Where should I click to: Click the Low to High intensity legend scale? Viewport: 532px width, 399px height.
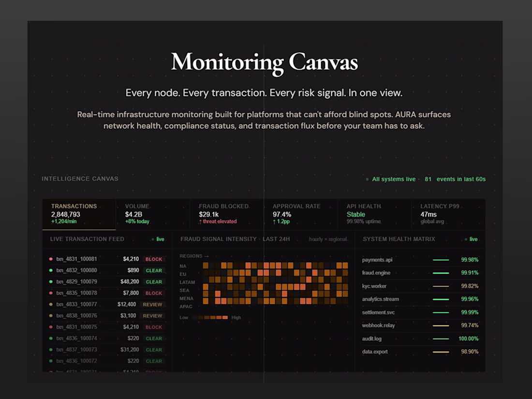point(210,318)
